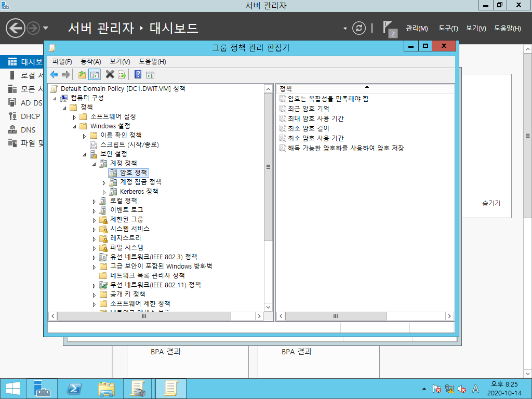Select the 최소 암호 사용 기간 policy
The height and width of the screenshot is (399, 532).
[x=315, y=138]
